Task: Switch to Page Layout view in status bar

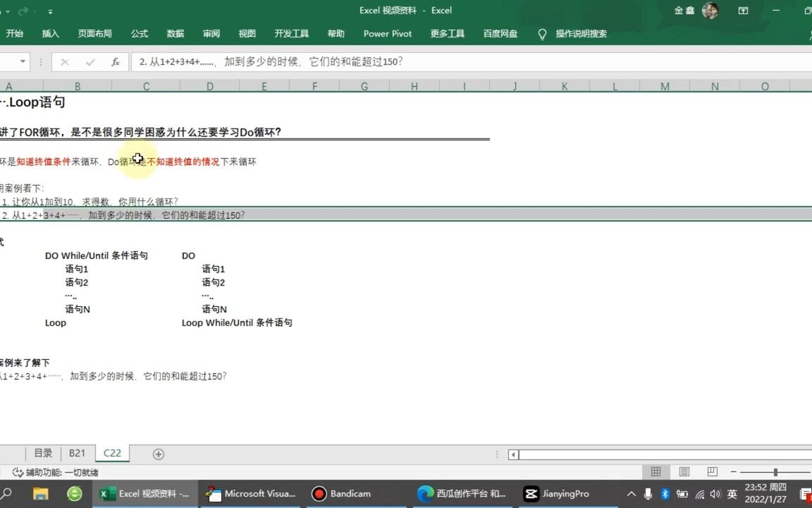Action: tap(684, 471)
